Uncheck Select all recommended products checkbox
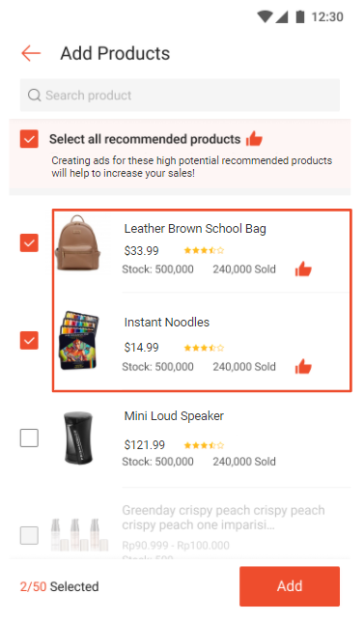The width and height of the screenshot is (364, 622). click(29, 139)
